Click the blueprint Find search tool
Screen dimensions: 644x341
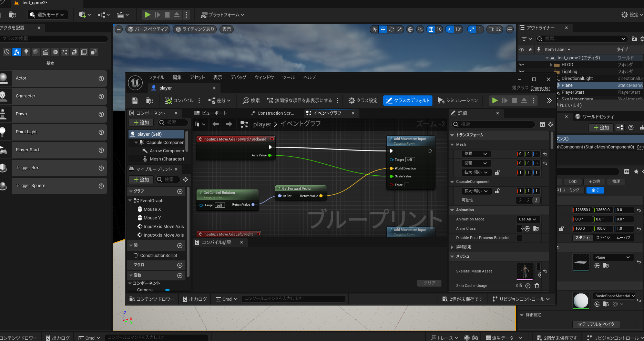[251, 101]
